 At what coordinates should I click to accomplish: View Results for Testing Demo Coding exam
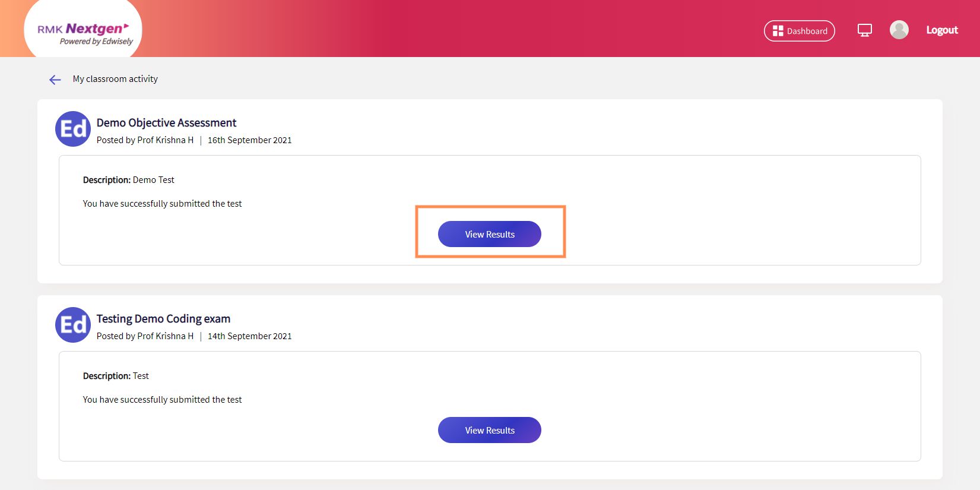[x=490, y=430]
